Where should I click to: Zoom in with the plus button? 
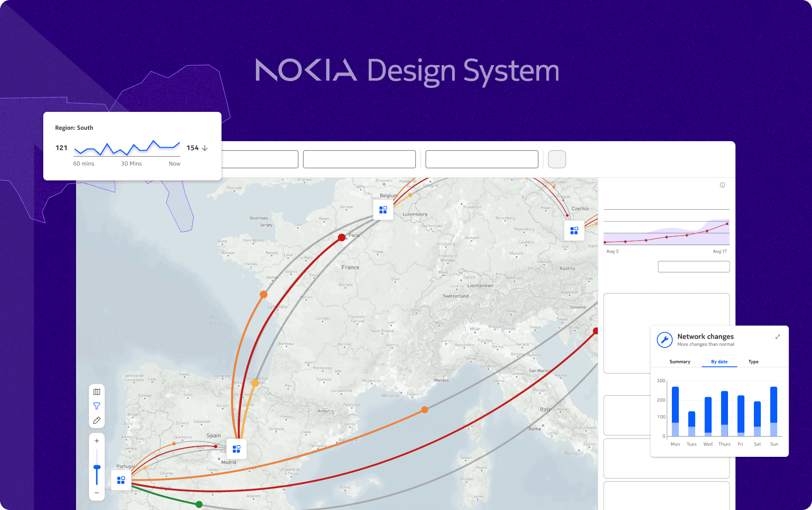pos(97,441)
